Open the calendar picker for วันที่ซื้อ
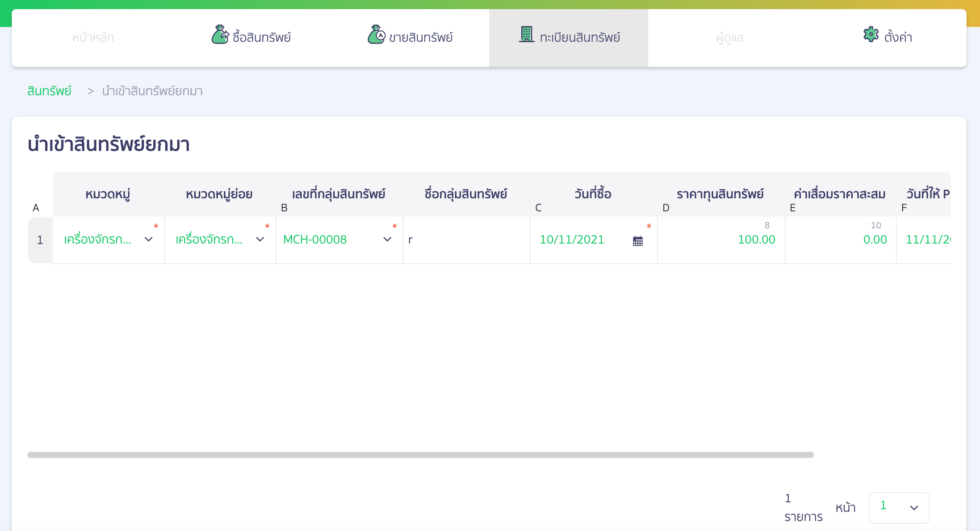The image size is (980, 531). click(x=638, y=240)
